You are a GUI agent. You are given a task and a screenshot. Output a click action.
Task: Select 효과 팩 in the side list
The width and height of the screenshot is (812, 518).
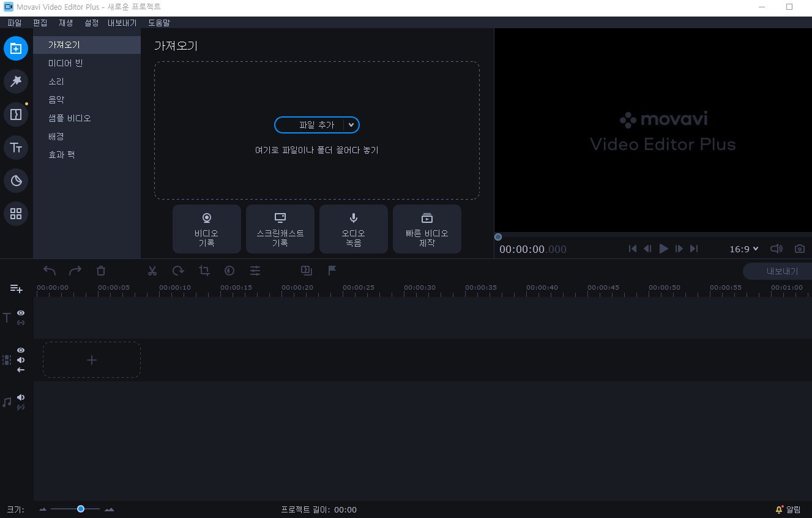click(x=87, y=155)
